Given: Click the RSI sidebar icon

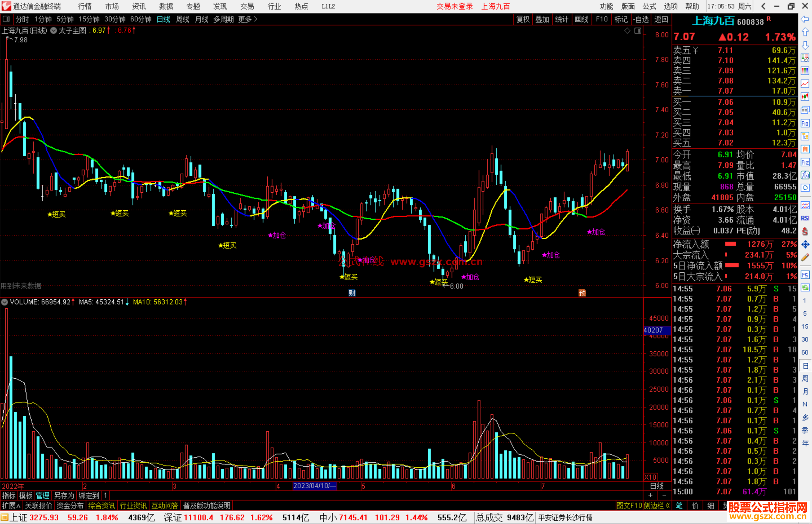Looking at the screenshot, I should point(805,218).
